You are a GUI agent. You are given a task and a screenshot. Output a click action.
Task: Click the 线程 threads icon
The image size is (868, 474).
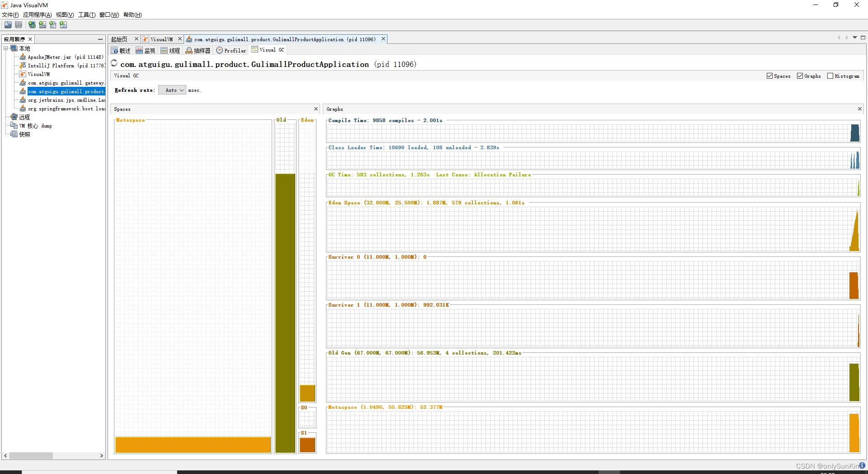point(164,51)
